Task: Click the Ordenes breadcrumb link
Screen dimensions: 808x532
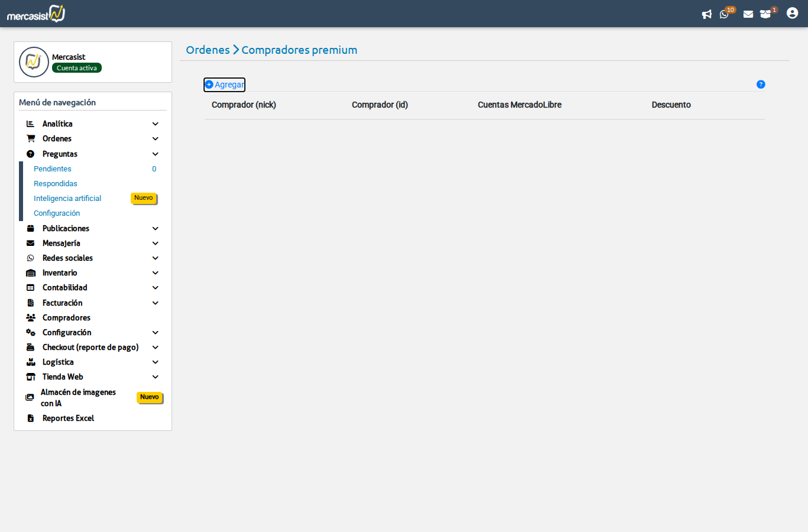Action: coord(208,50)
